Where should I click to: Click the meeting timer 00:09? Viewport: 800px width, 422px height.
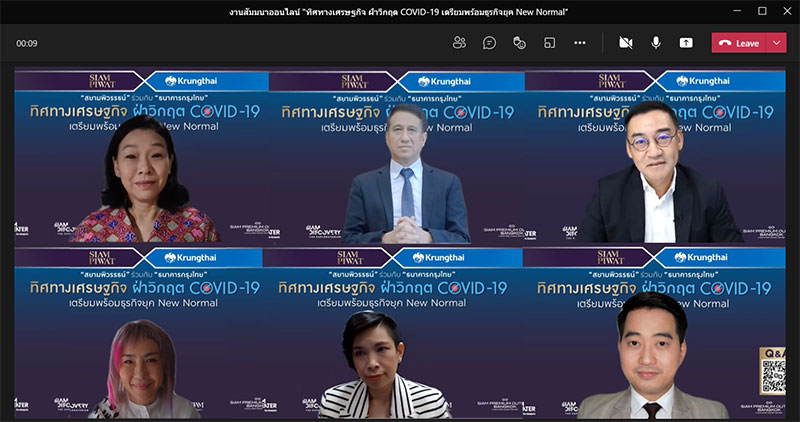[x=27, y=43]
